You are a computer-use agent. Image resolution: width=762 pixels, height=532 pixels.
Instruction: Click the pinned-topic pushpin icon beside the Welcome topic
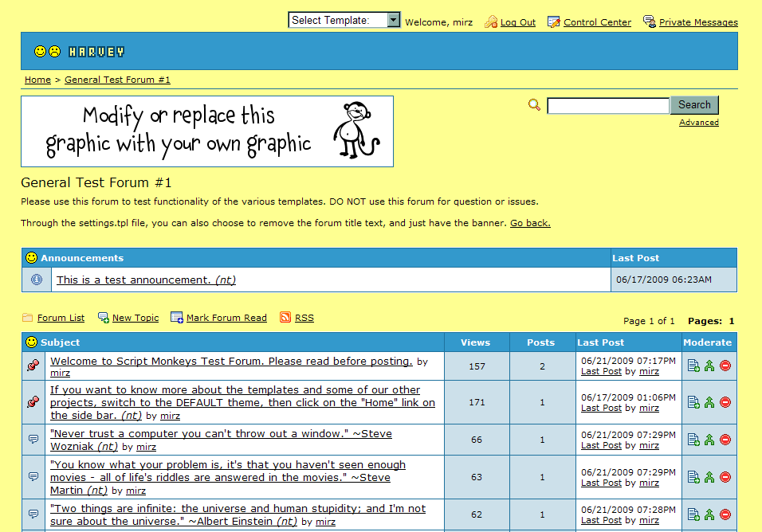[x=33, y=366]
